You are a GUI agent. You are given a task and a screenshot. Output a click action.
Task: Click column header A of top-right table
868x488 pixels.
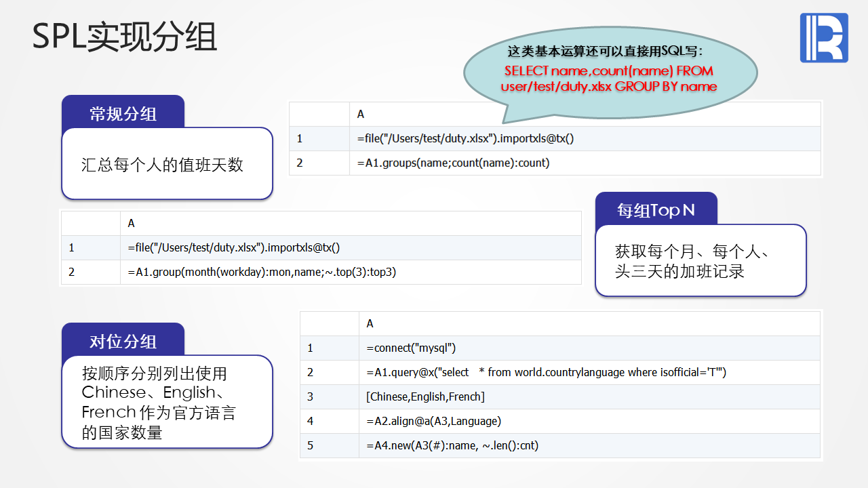[585, 115]
